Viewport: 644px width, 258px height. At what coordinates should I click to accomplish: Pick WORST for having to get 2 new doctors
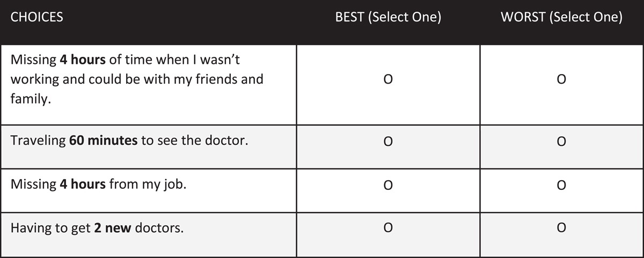561,228
